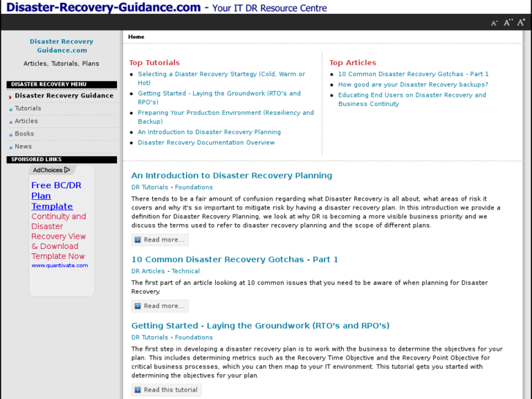Open Selecting a Disaster Recovery Startegy tutorial
The image size is (532, 399).
(x=221, y=78)
